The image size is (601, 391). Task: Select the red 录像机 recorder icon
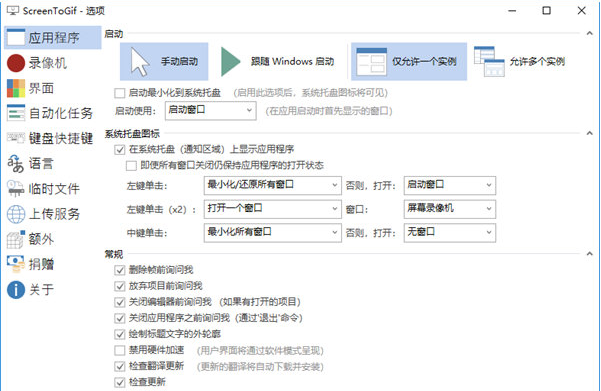(x=16, y=63)
